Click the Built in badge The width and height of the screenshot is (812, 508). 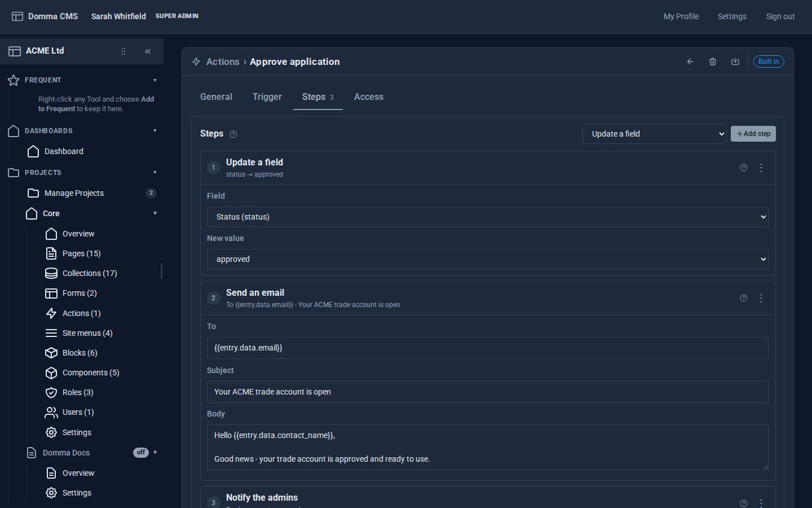coord(769,62)
